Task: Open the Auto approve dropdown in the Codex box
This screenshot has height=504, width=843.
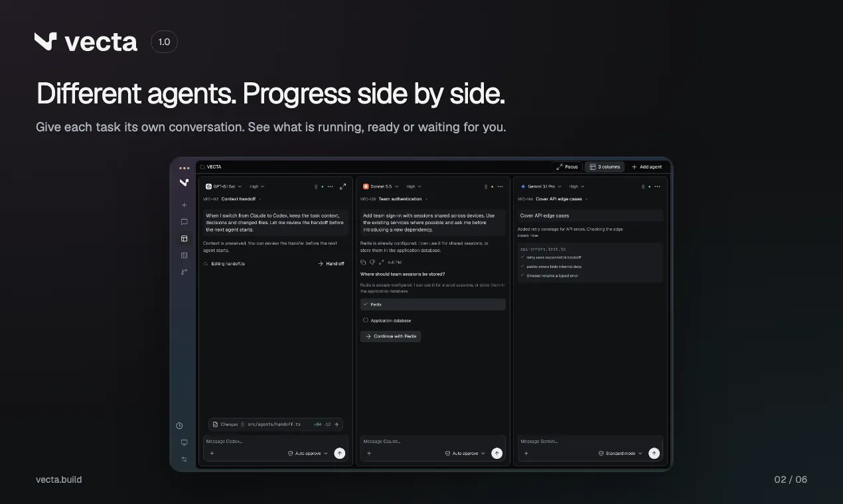Action: pyautogui.click(x=308, y=454)
